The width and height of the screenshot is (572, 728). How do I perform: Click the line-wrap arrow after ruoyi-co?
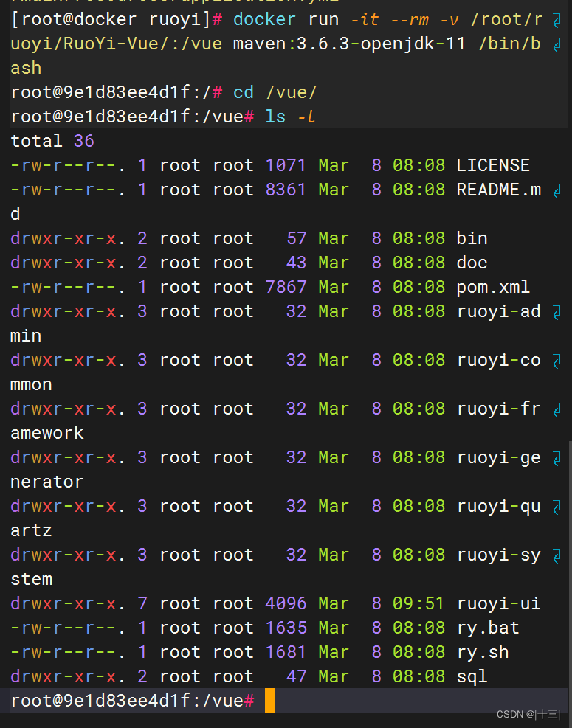point(557,361)
